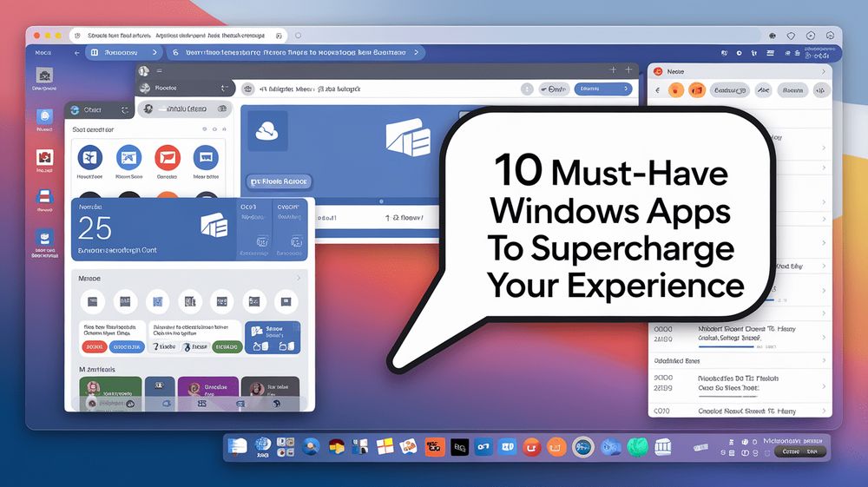Select the orange circle icon in right panel toolbar

click(676, 89)
